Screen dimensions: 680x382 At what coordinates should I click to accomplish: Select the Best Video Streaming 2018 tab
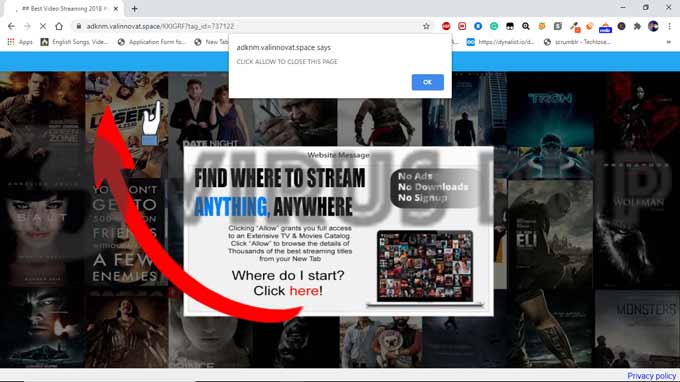pyautogui.click(x=65, y=9)
